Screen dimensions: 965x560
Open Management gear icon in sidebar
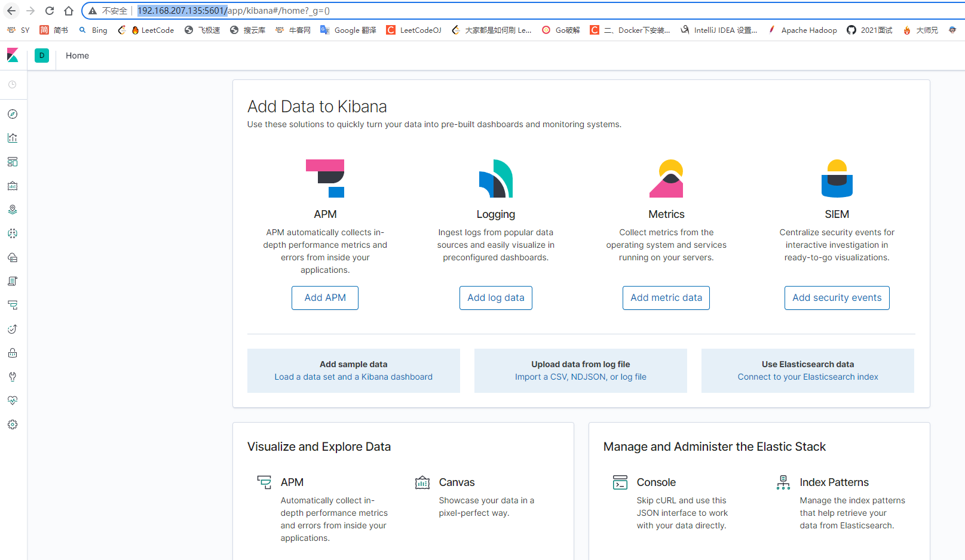click(13, 424)
